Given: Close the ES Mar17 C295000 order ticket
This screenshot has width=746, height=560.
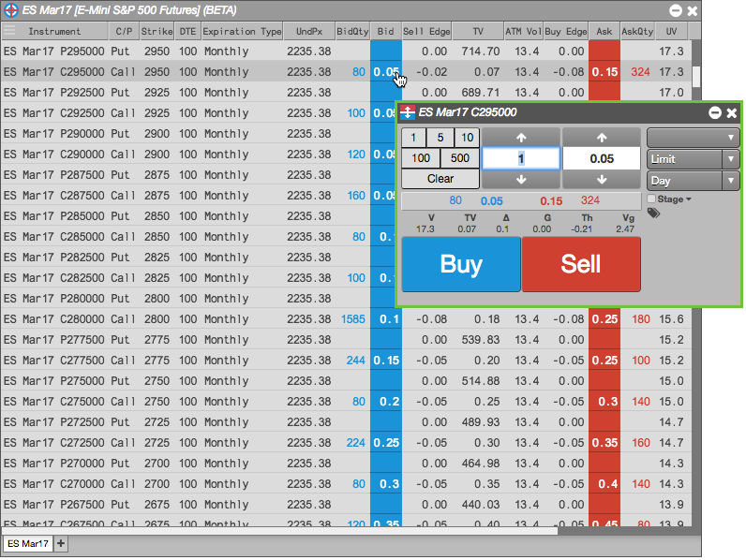Looking at the screenshot, I should 732,112.
